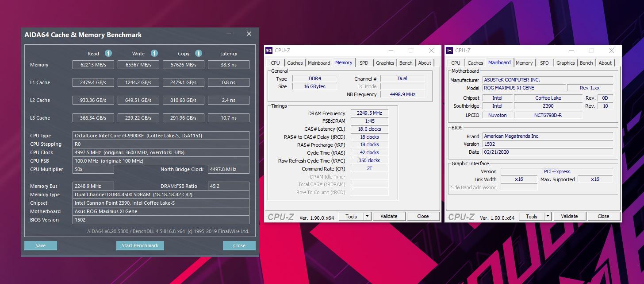Click Memory Bus field 2248.9 MHz
The height and width of the screenshot is (284, 644).
click(93, 186)
